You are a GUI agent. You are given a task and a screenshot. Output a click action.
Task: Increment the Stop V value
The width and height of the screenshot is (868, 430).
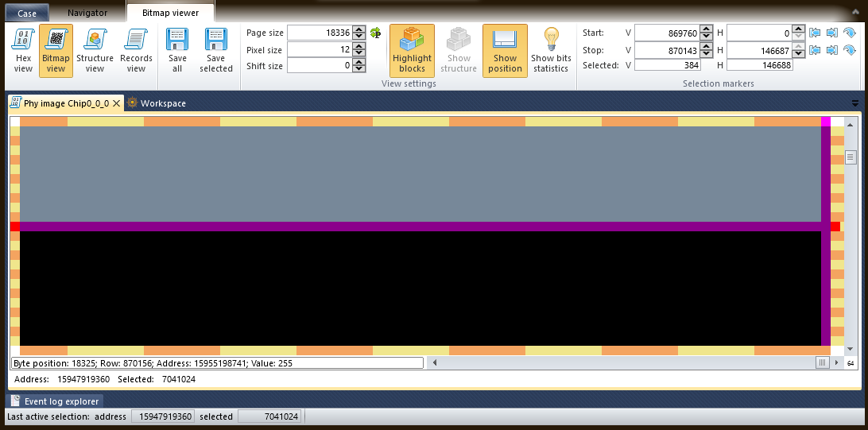point(707,47)
